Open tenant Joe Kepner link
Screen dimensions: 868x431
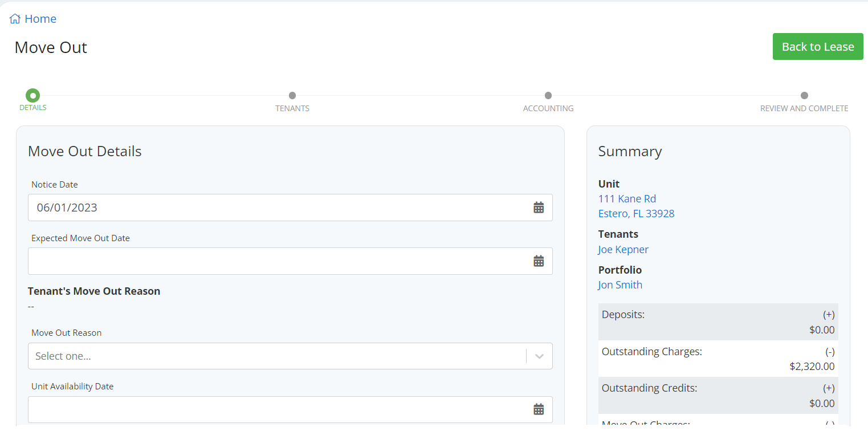[x=624, y=250]
